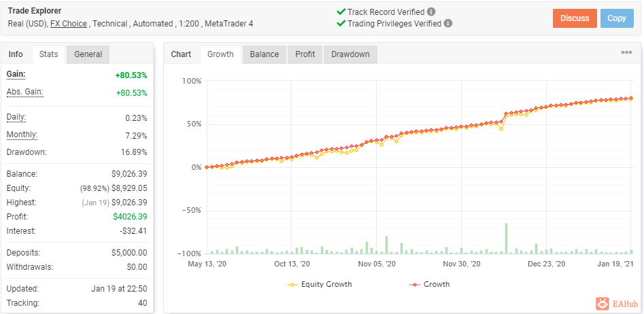
Task: Click the Track Record Verified green checkmark
Action: point(341,12)
